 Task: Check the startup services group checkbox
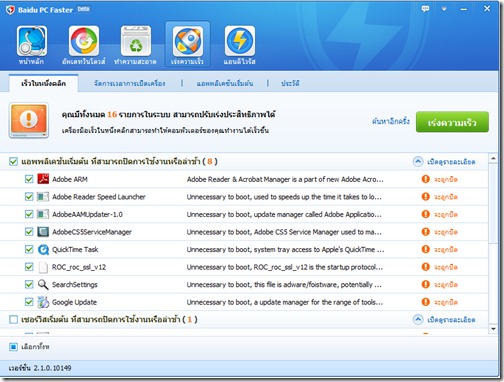pos(13,320)
